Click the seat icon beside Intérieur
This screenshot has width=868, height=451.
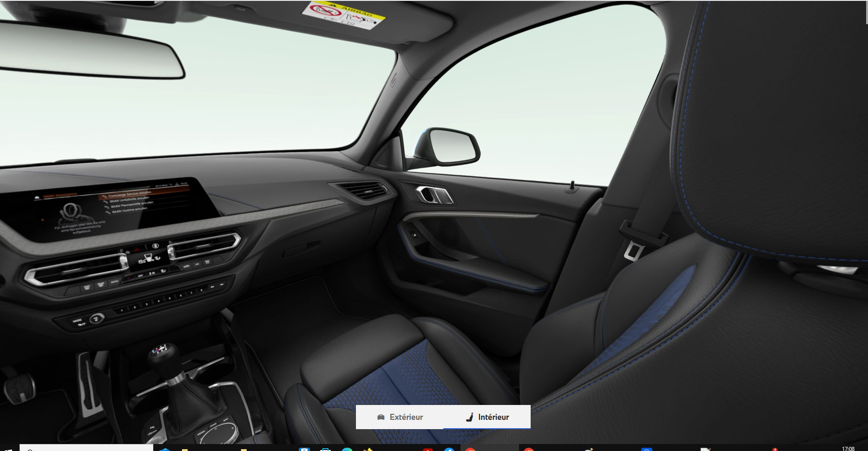470,417
